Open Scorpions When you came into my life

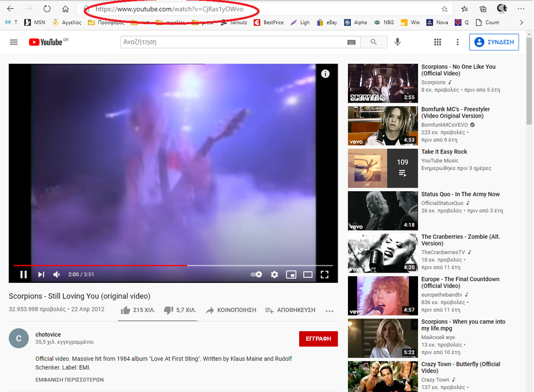click(x=463, y=325)
